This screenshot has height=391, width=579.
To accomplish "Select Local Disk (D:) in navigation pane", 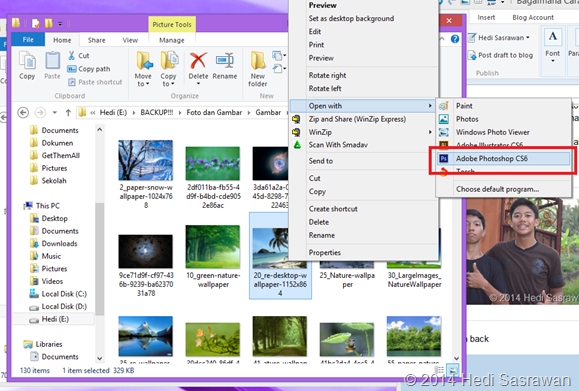I will pos(64,306).
